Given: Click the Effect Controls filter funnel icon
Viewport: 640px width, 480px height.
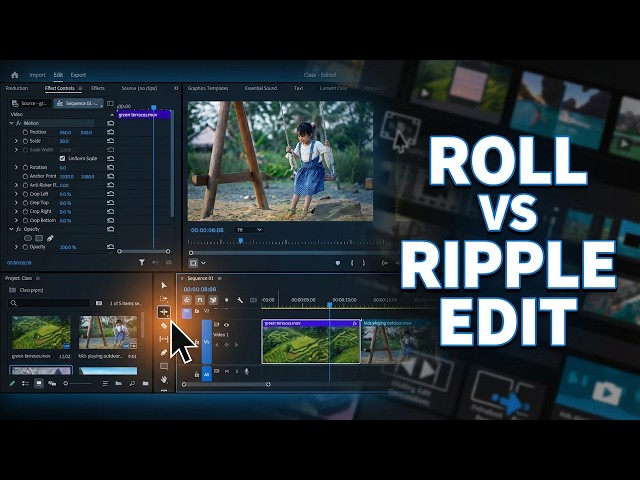Looking at the screenshot, I should (x=142, y=262).
